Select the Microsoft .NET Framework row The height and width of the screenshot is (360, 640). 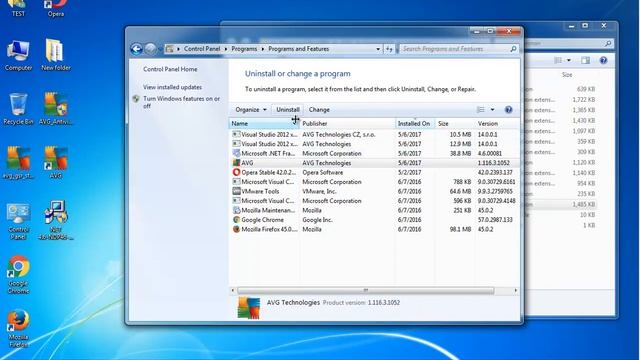[x=374, y=153]
